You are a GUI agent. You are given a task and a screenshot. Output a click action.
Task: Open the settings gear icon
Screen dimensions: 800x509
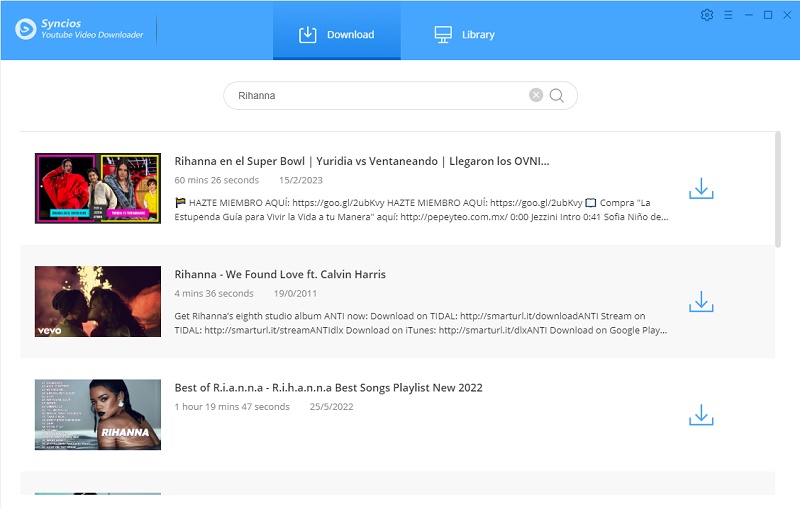tap(707, 15)
